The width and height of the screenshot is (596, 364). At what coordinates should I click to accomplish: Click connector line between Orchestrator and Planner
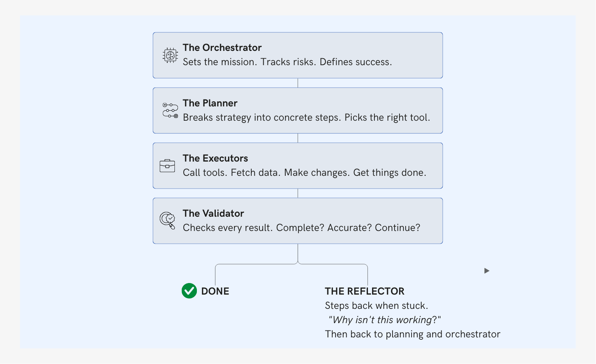point(298,83)
